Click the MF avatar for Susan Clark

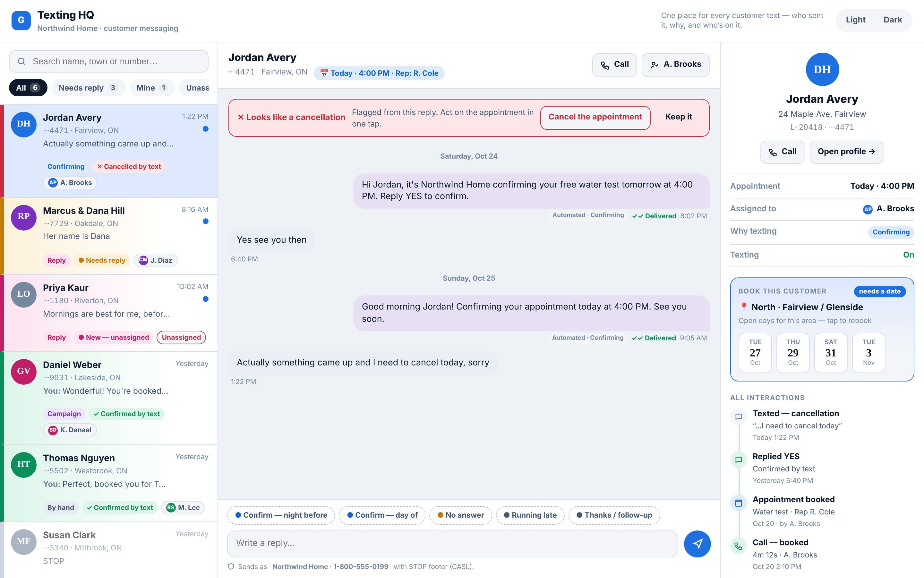point(24,542)
